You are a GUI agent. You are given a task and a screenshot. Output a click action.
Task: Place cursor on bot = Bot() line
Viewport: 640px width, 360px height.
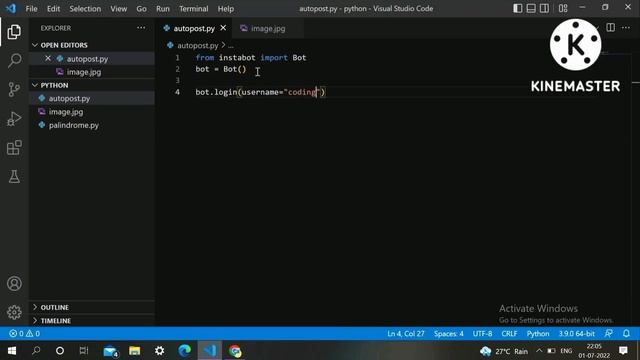pos(221,69)
